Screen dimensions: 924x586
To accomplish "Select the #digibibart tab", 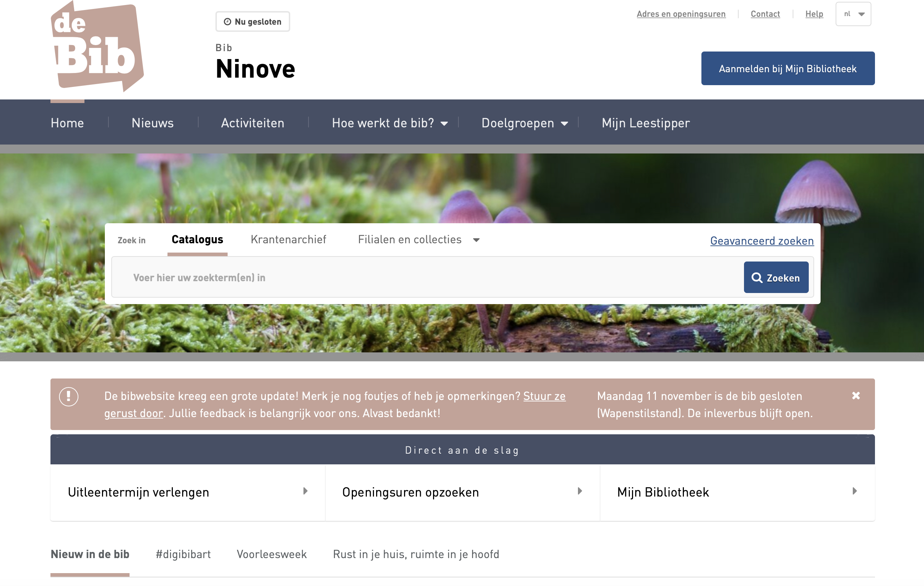I will 183,554.
